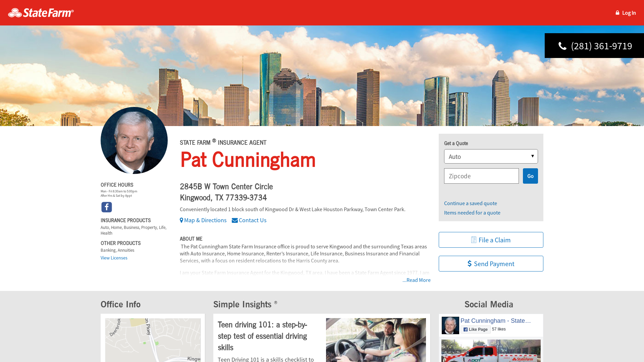644x362 pixels.
Task: Click the Zipcode input field
Action: click(x=481, y=176)
